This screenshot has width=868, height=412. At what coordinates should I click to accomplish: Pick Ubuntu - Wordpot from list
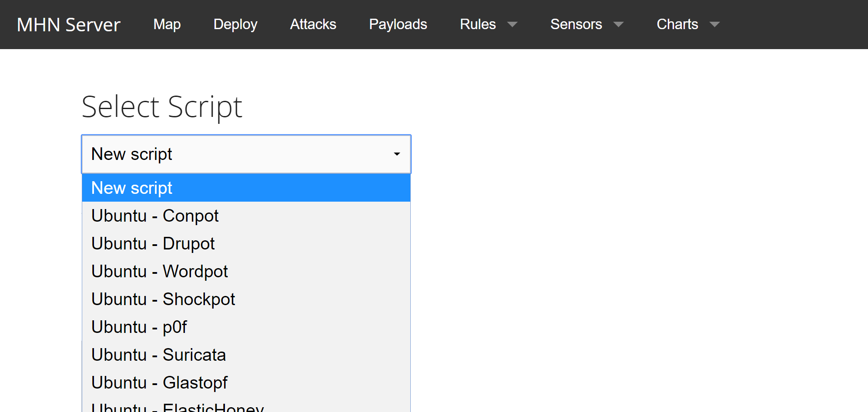tap(246, 272)
